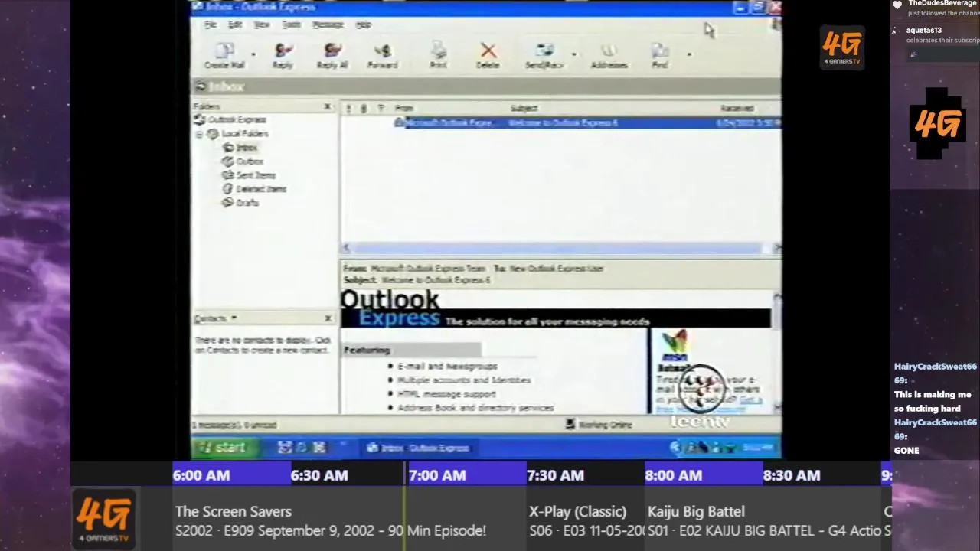Screen dimensions: 980x551
Task: Sort messages by priority column icon
Action: click(x=348, y=109)
